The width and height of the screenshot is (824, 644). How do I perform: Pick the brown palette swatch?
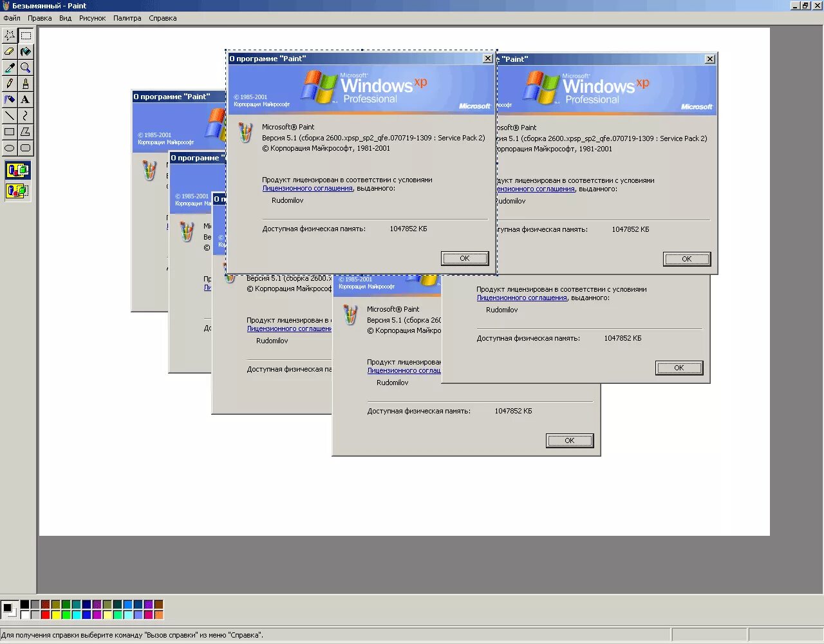click(158, 604)
